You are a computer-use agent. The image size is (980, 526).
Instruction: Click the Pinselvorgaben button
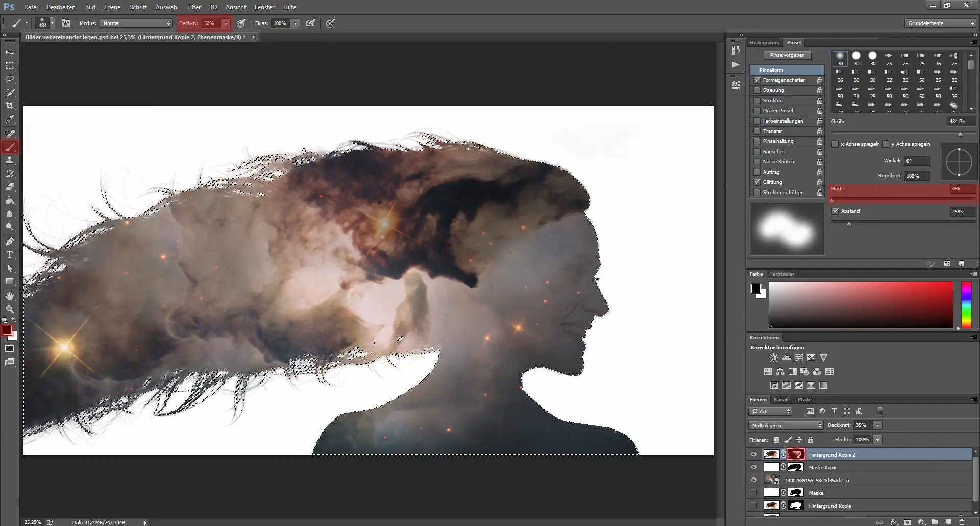click(x=789, y=55)
